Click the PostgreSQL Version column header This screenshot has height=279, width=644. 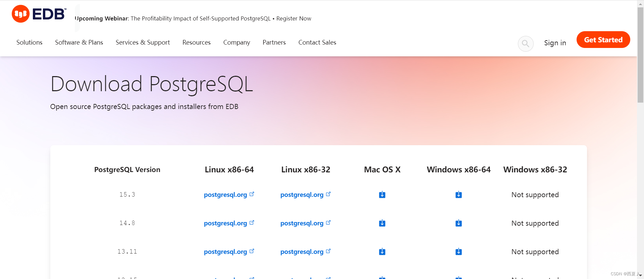[x=127, y=170]
